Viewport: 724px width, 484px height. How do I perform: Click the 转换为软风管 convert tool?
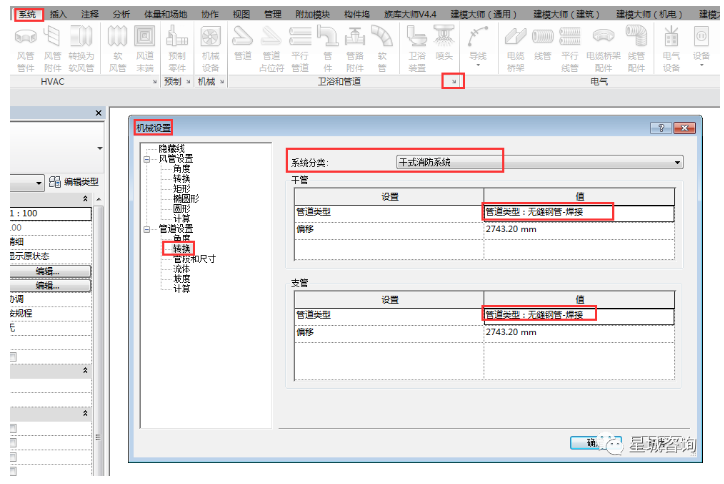point(81,49)
